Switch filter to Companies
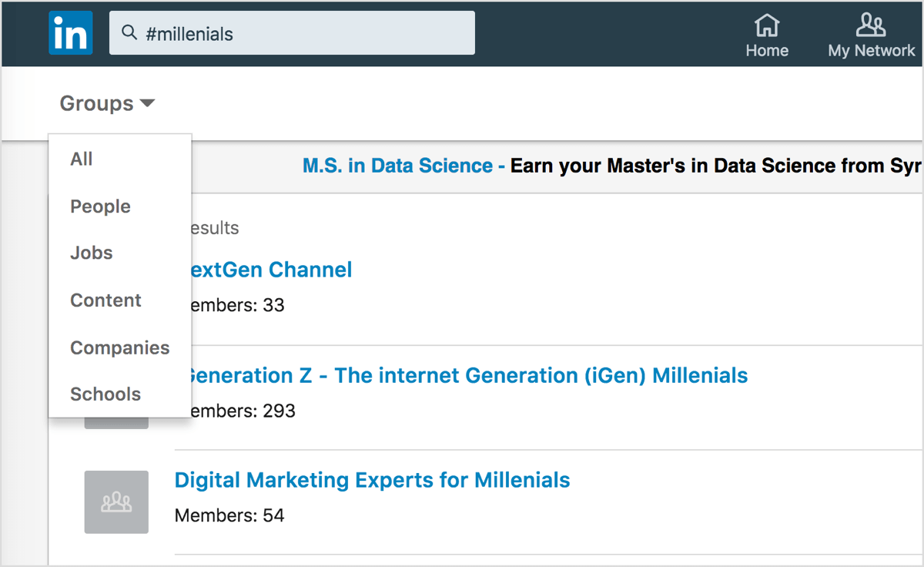924x567 pixels. (x=119, y=347)
